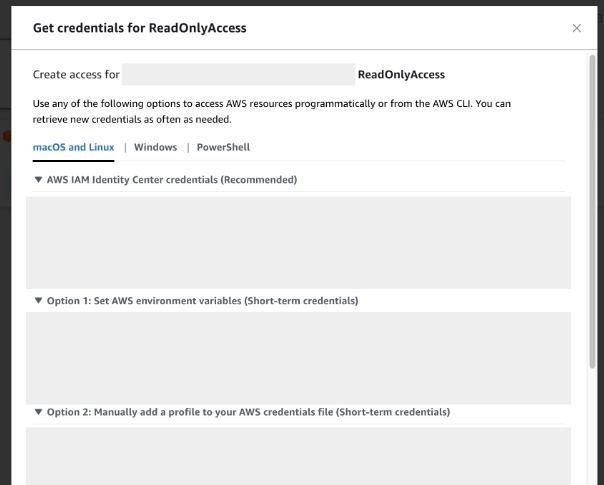Click the Create access for label
Screen dimensions: 604x485
76,74
